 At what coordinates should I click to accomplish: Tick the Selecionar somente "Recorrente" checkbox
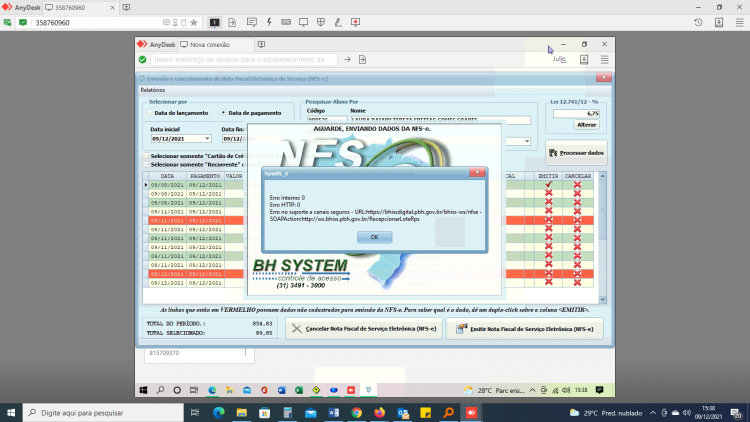146,165
